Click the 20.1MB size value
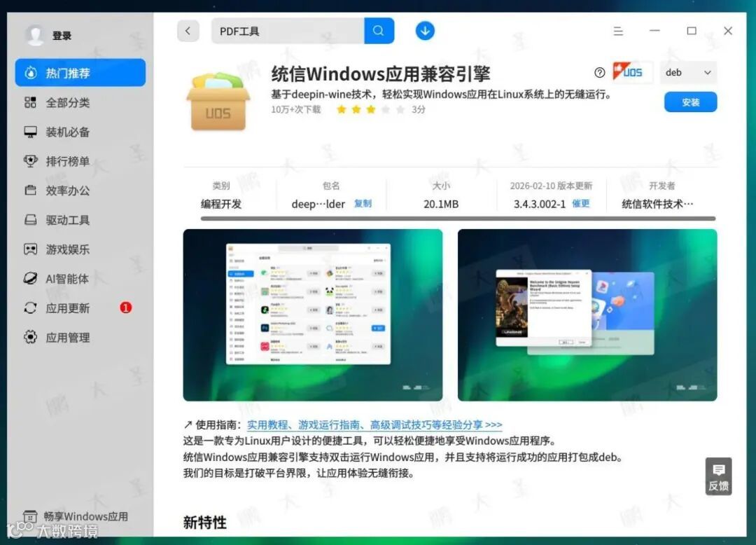Image resolution: width=756 pixels, height=545 pixels. coord(441,204)
